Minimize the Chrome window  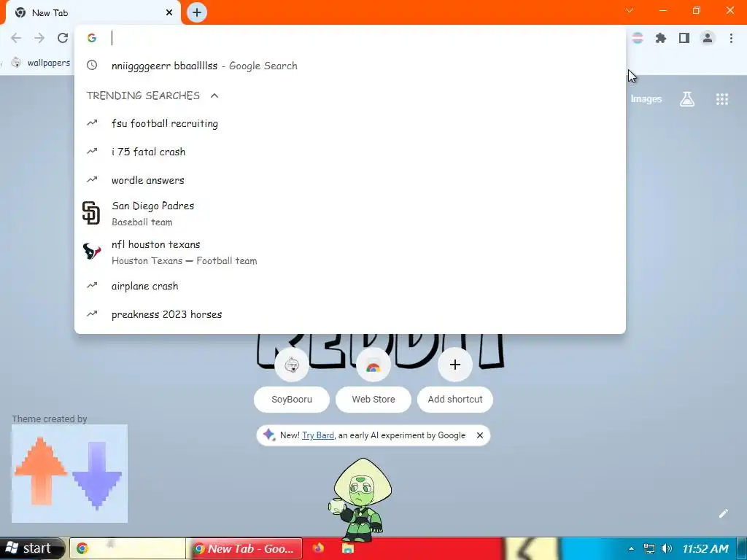(663, 10)
